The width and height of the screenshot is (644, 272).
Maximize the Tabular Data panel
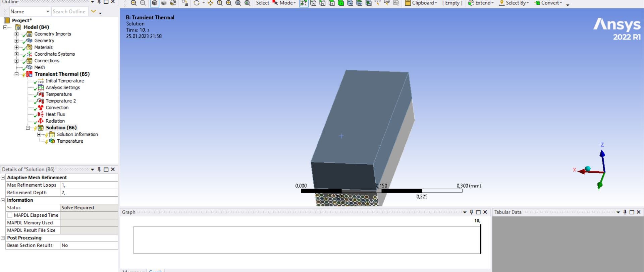pos(632,212)
